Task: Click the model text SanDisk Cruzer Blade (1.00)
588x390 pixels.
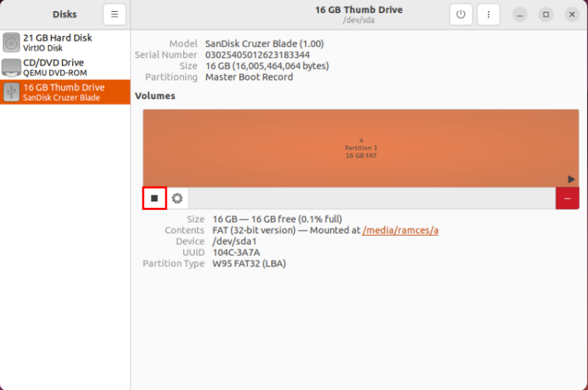Action: pyautogui.click(x=265, y=44)
